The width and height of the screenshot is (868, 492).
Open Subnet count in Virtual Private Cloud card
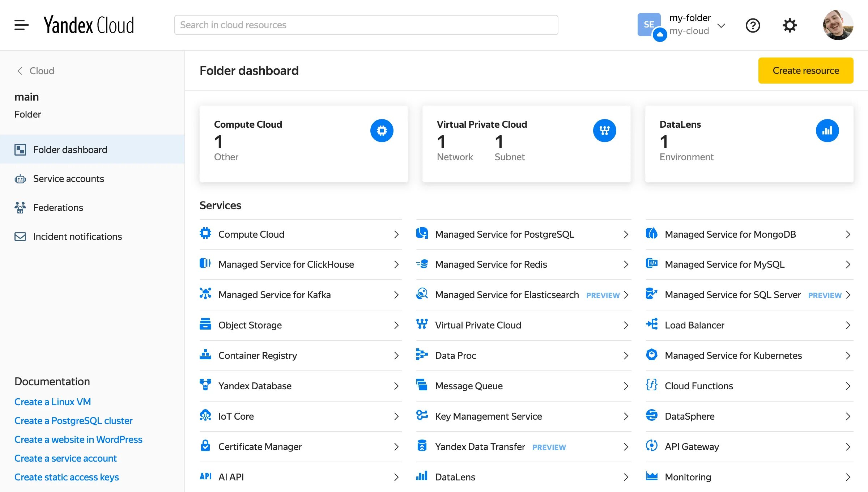pyautogui.click(x=499, y=141)
